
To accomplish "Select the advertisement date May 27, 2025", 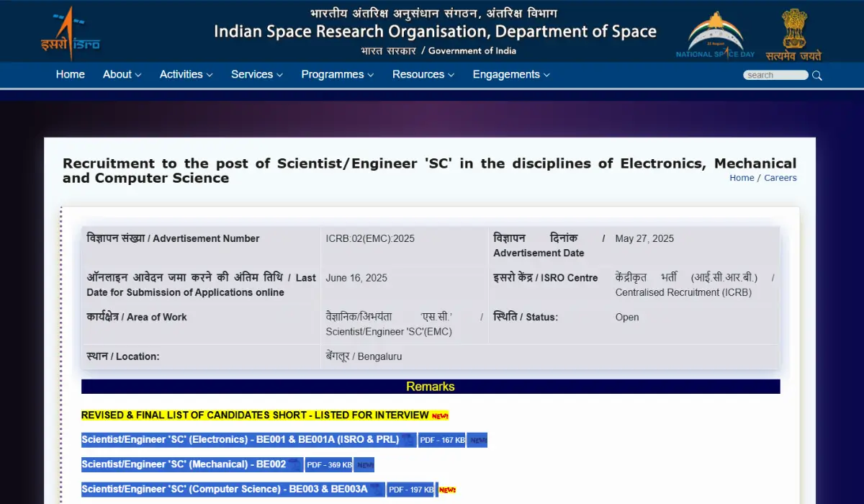I will [x=644, y=238].
